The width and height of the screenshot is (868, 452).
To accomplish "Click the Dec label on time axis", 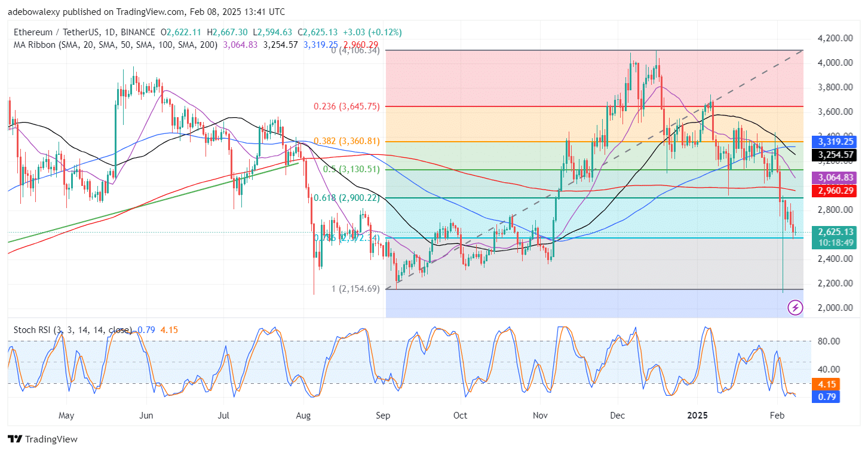I will tap(619, 415).
